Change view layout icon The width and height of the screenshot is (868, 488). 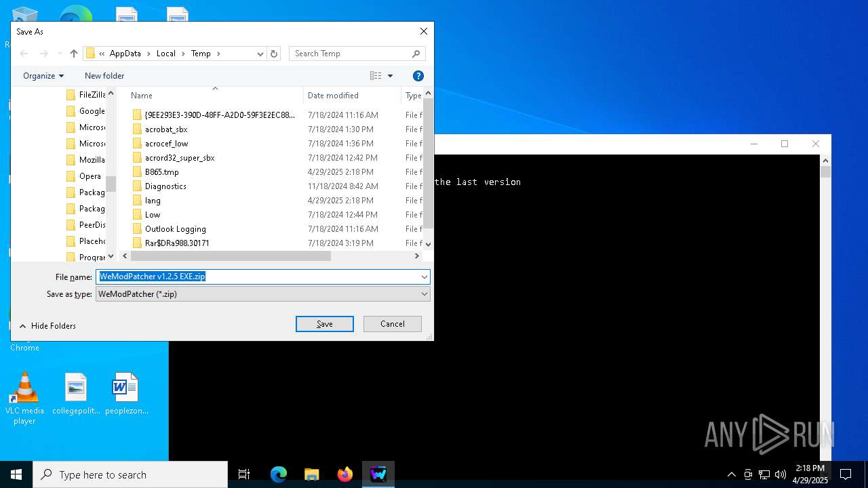(376, 76)
